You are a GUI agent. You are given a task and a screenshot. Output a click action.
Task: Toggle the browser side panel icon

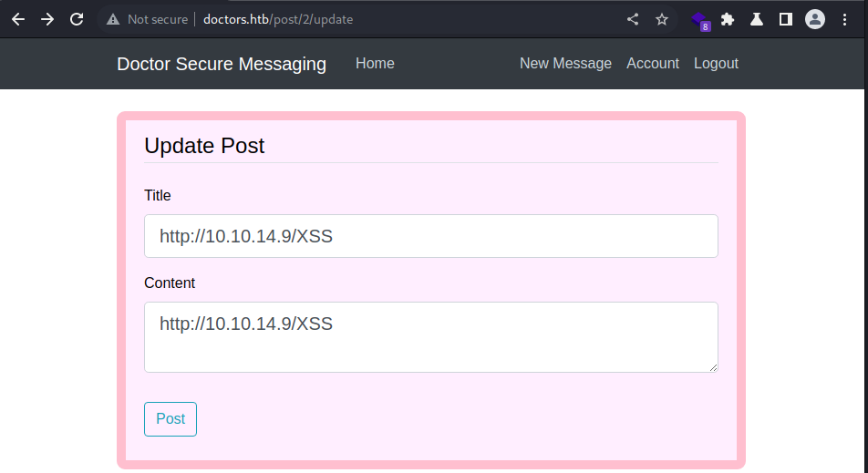point(786,19)
